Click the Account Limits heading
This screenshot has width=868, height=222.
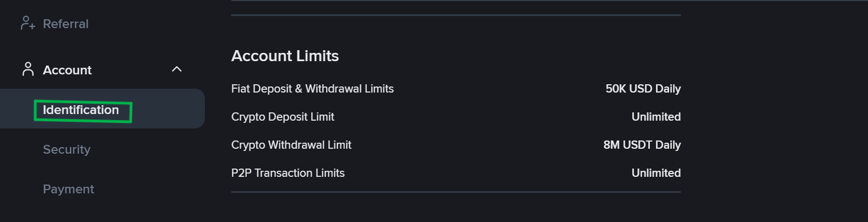click(285, 56)
